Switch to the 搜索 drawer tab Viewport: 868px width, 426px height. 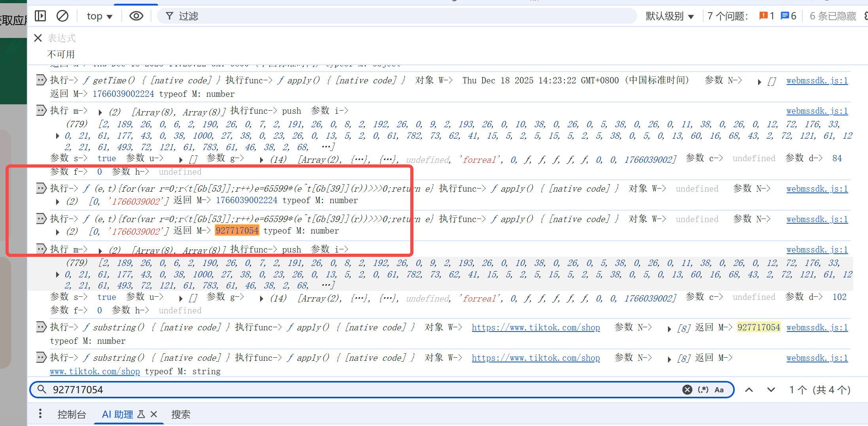[181, 414]
